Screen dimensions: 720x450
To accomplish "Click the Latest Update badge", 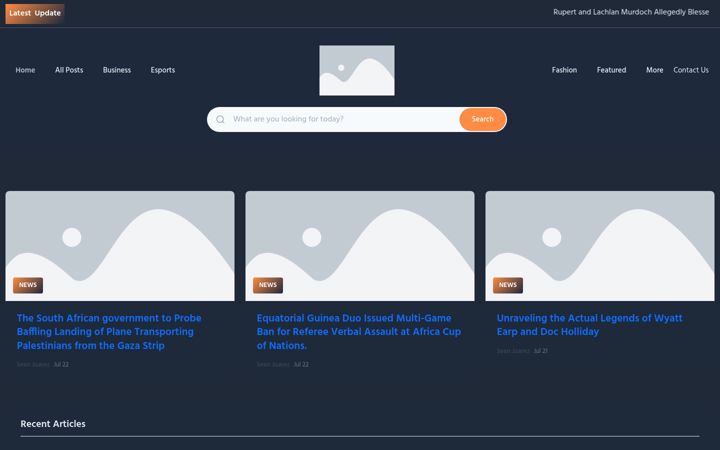I will (x=35, y=13).
